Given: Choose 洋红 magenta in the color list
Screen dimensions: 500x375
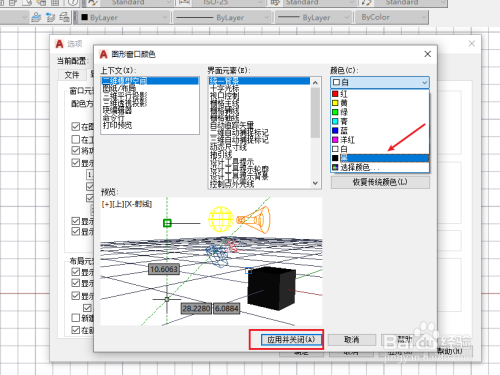Looking at the screenshot, I should pos(380,140).
